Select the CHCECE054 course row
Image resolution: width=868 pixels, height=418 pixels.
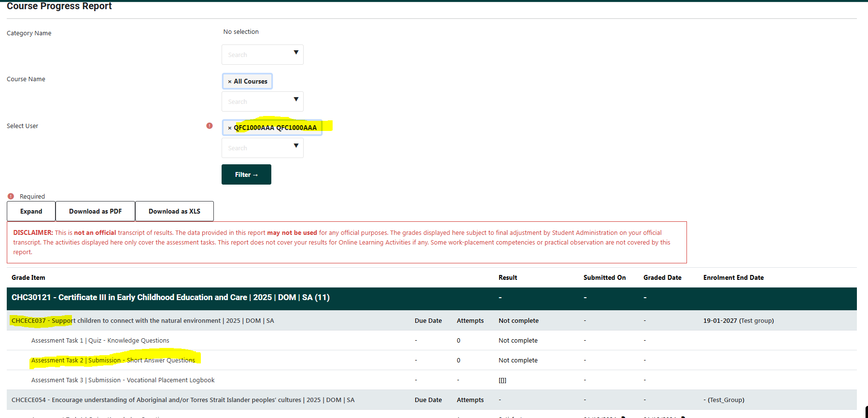[183, 400]
